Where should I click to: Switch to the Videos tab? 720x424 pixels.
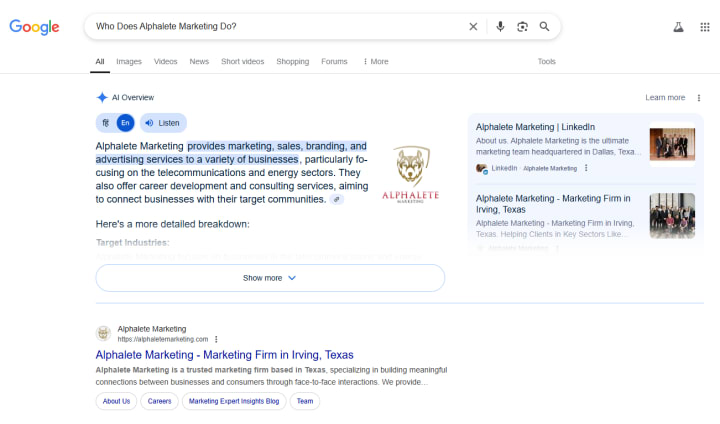pyautogui.click(x=165, y=62)
